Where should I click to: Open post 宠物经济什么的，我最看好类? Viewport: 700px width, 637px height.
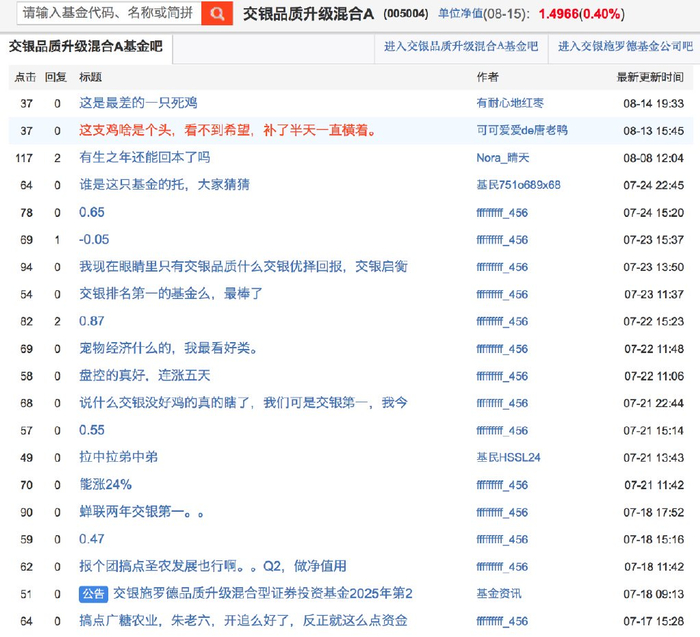(x=169, y=349)
